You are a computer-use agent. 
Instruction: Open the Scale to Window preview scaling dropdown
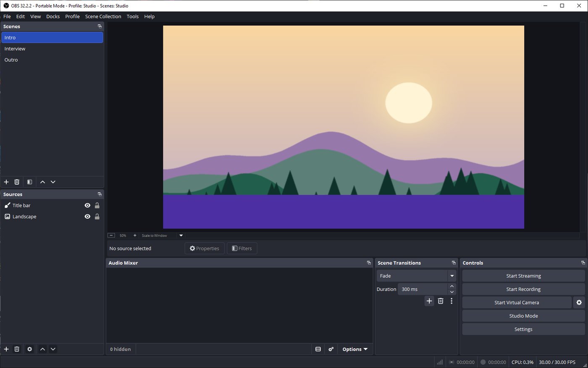tap(163, 235)
